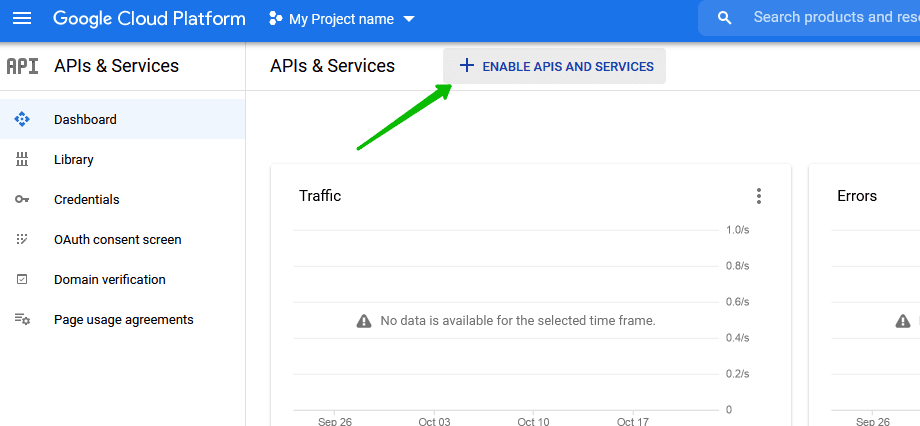Select Dashboard in the sidebar
Viewport: 920px width, 426px height.
click(85, 120)
